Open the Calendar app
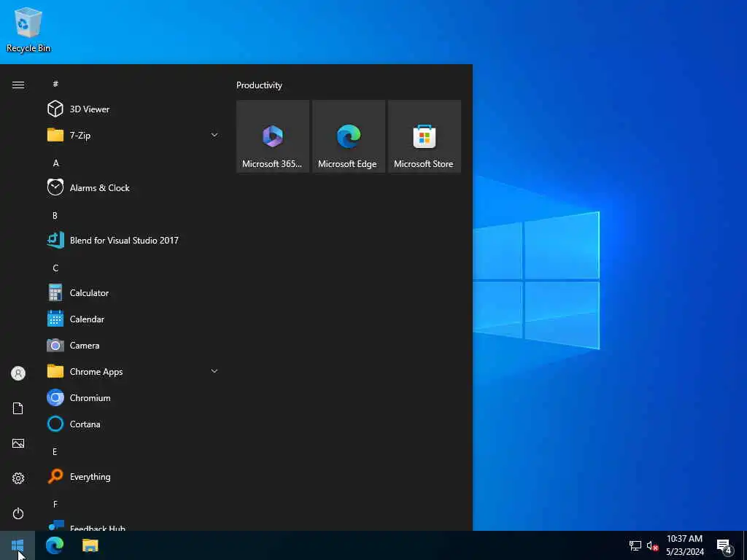This screenshot has height=560, width=747. 133,319
